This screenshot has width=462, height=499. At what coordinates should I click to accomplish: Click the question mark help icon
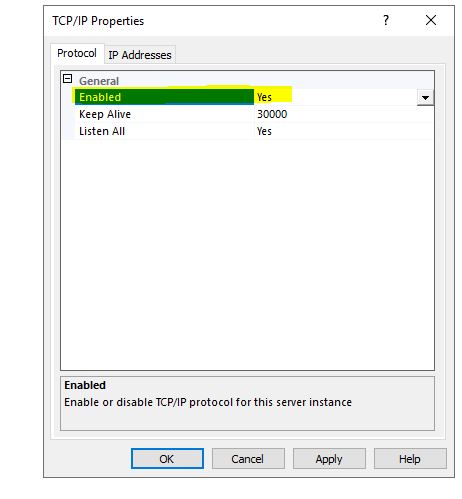(x=386, y=20)
